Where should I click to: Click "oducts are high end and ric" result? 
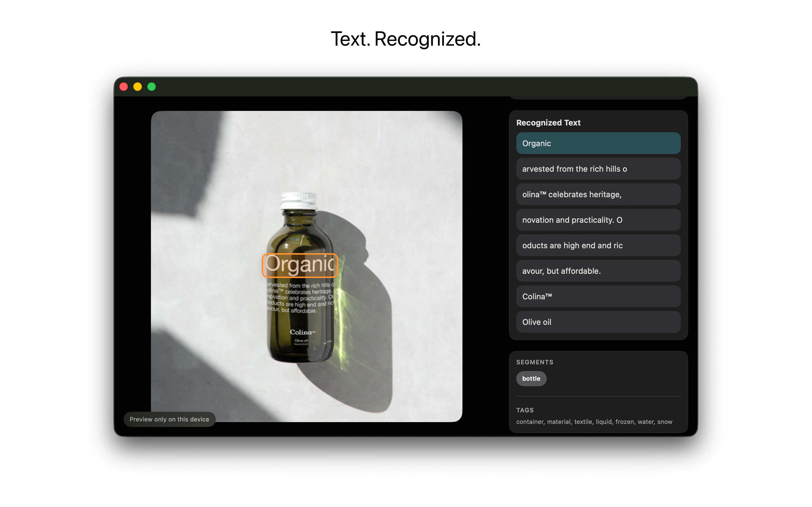(598, 245)
